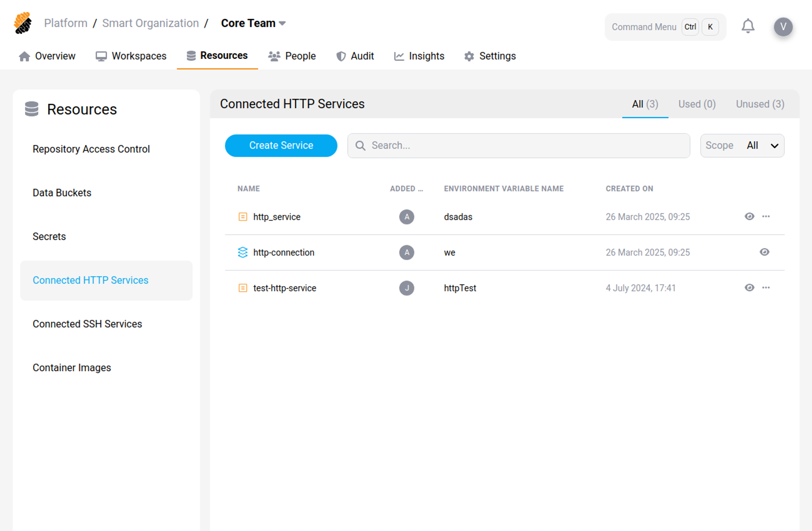Open the Scope All dropdown
This screenshot has width=812, height=531.
pyautogui.click(x=742, y=146)
